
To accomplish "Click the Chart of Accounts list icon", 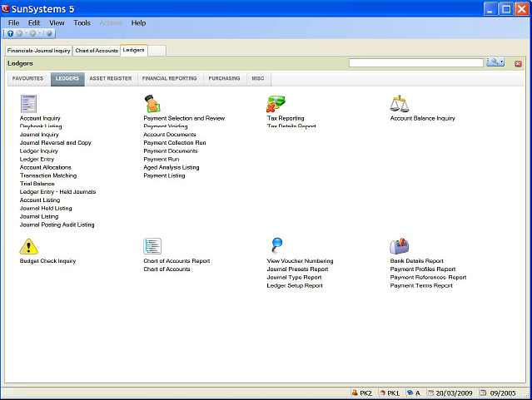I will pyautogui.click(x=152, y=246).
